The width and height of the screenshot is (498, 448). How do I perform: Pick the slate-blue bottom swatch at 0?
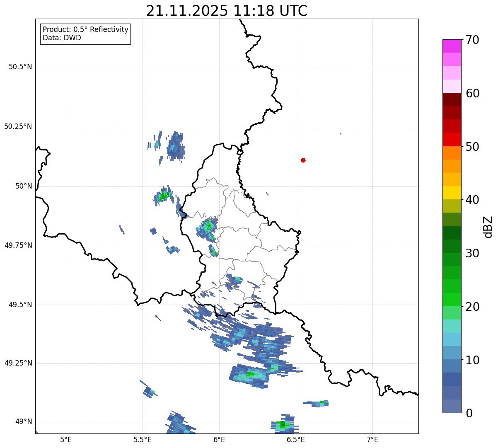(452, 406)
